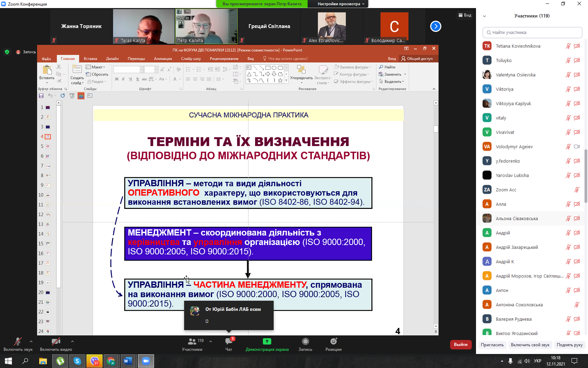
Task: Click the green encryption shield icon
Action: pos(7,52)
